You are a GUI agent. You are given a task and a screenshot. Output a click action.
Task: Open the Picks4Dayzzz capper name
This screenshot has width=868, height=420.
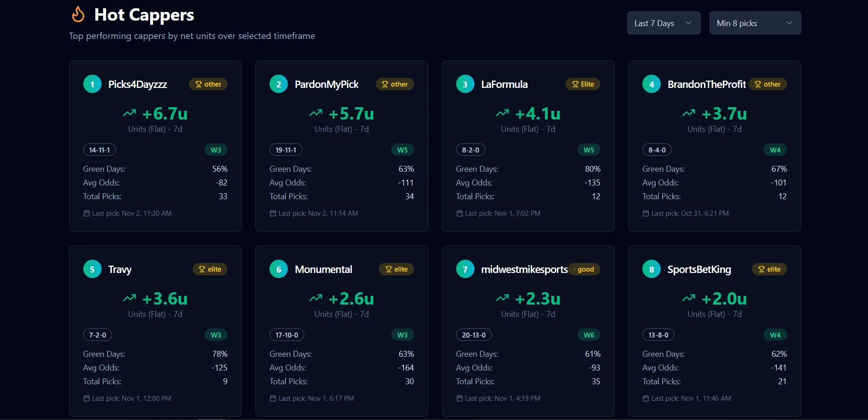[137, 84]
